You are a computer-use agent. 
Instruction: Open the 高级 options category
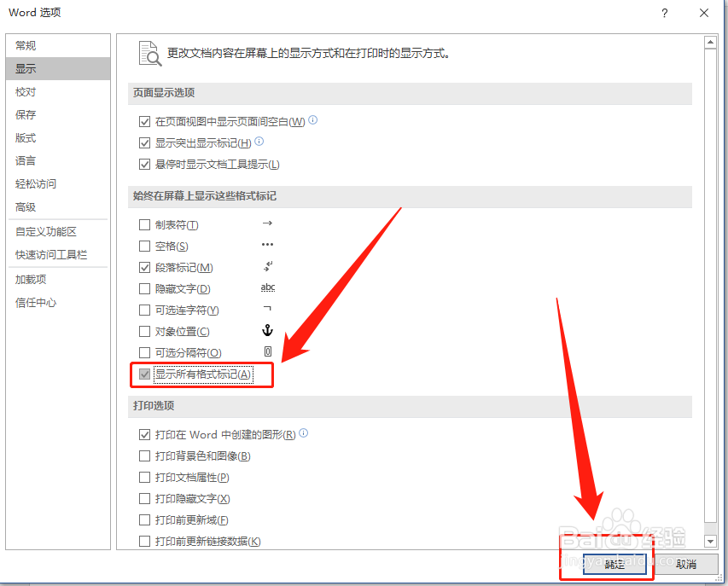58,207
